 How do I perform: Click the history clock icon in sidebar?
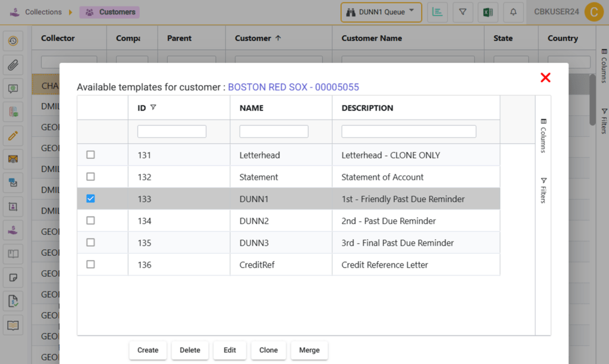13,41
